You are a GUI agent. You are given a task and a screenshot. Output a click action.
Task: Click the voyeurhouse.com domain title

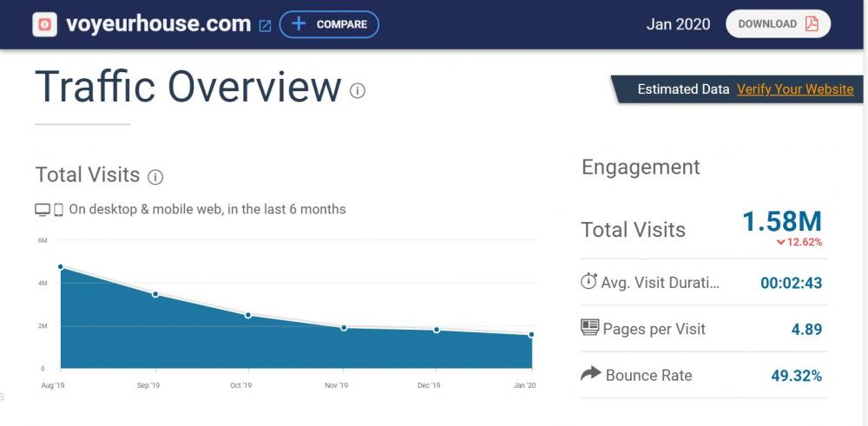pos(158,24)
